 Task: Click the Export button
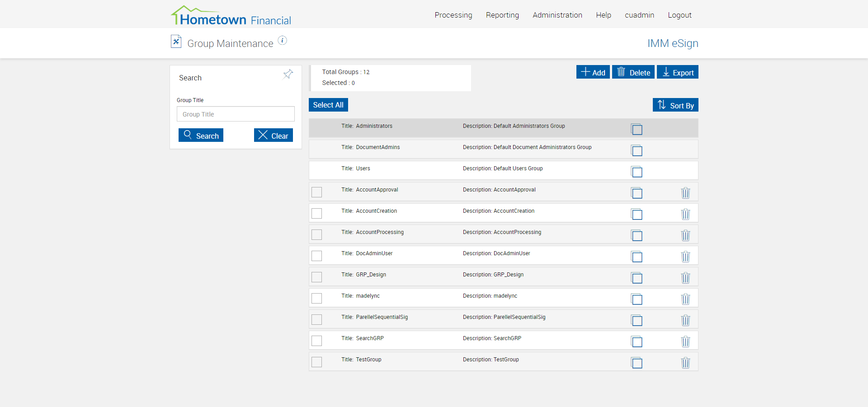pyautogui.click(x=677, y=72)
